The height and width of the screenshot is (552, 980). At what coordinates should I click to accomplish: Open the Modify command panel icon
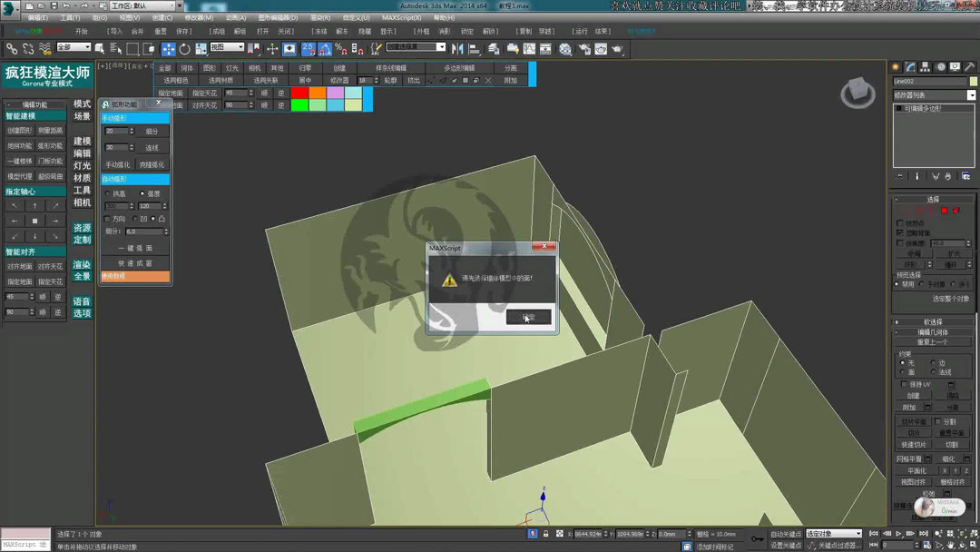[x=911, y=66]
